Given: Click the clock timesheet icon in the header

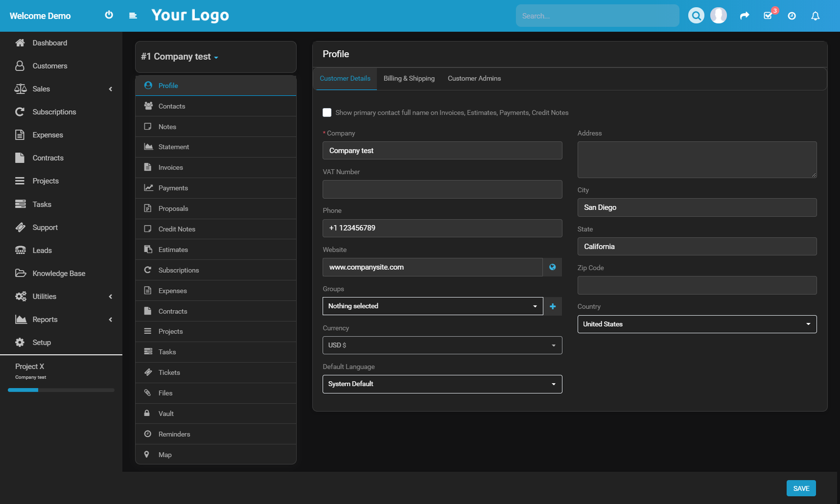Looking at the screenshot, I should [791, 15].
